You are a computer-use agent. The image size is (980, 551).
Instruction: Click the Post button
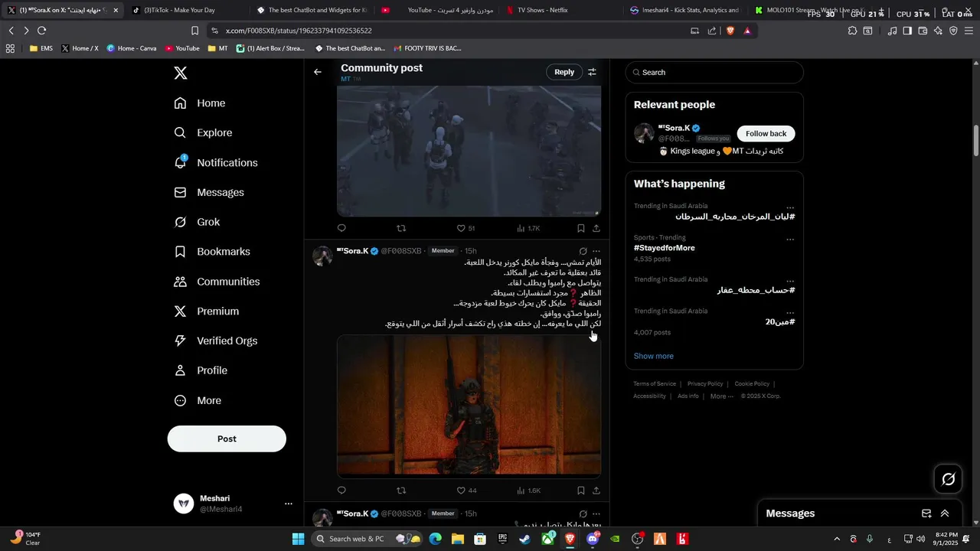(x=227, y=439)
